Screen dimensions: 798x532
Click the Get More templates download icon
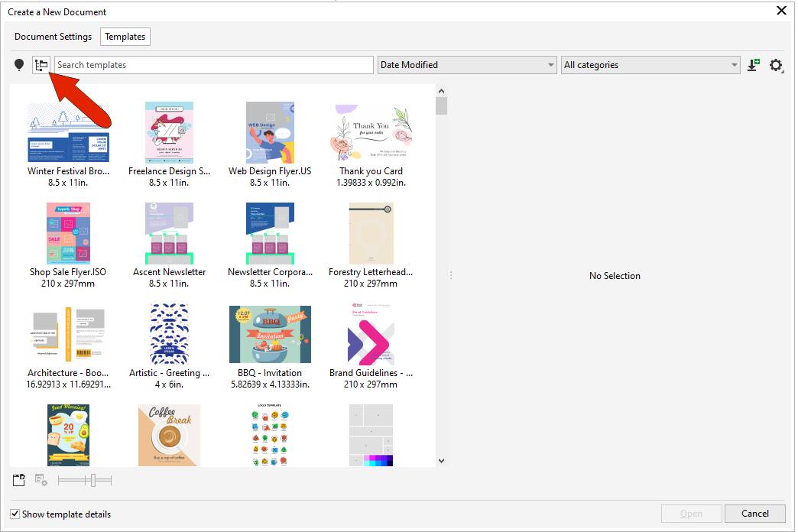pyautogui.click(x=752, y=65)
